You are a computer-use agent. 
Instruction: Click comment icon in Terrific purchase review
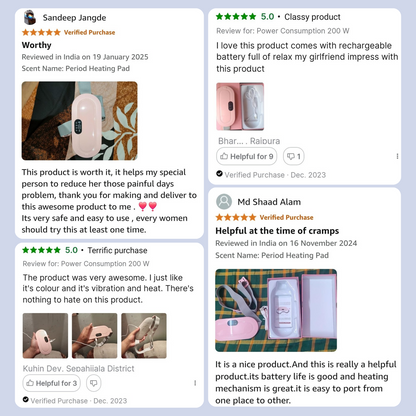point(94,383)
